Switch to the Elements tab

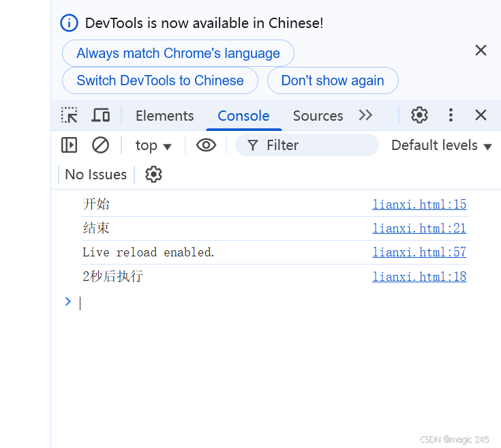click(164, 116)
